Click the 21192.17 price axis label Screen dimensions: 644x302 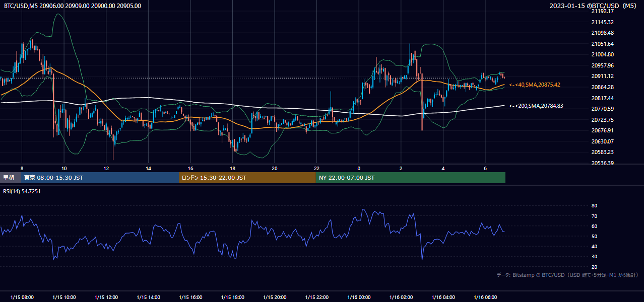tap(602, 11)
